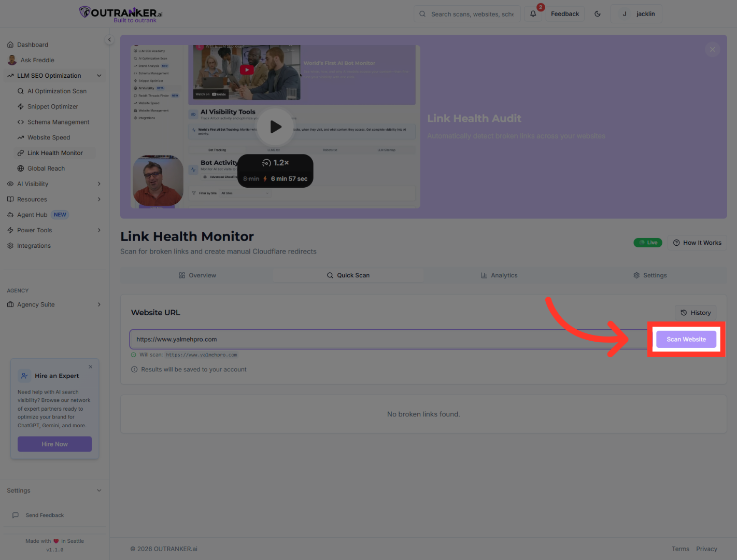
Task: Click the AI Visibility eye icon
Action: click(x=10, y=184)
